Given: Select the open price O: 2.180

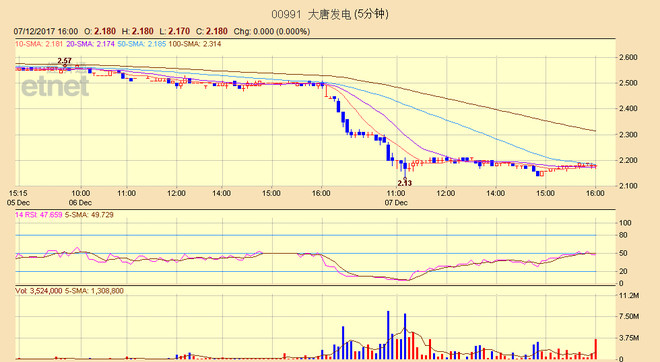Looking at the screenshot, I should (x=100, y=32).
